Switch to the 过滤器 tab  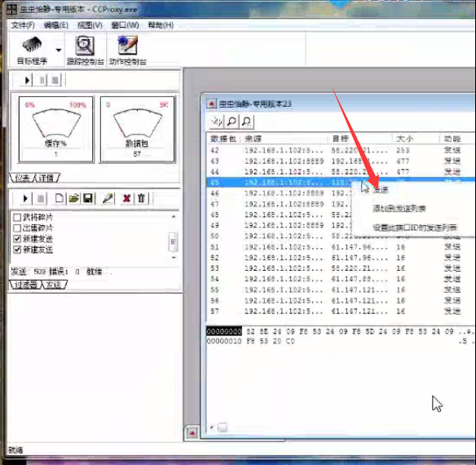[26, 285]
